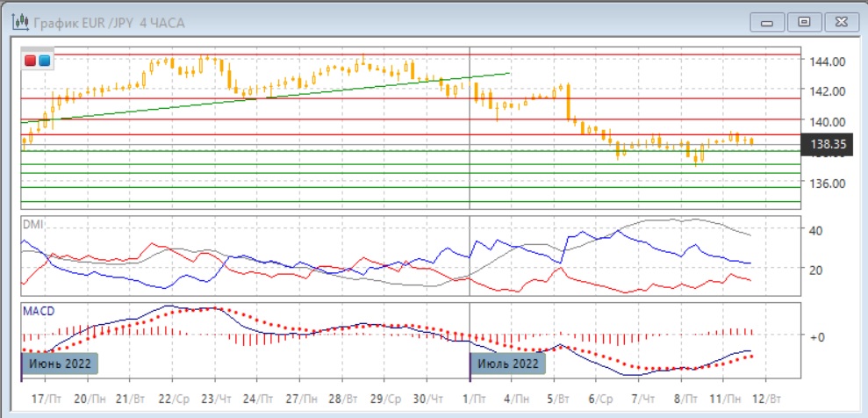The image size is (868, 418).
Task: Click the 136.00 price axis label
Action: click(827, 183)
